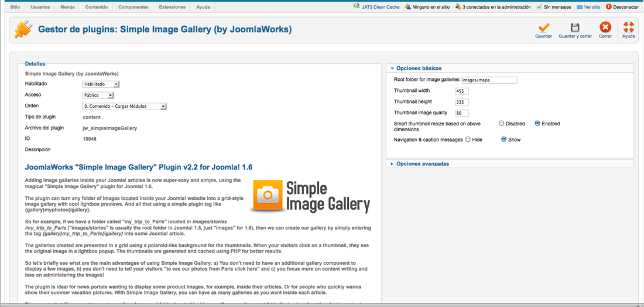Click the plugin manager plug icon
Image resolution: width=644 pixels, height=307 pixels.
click(22, 30)
